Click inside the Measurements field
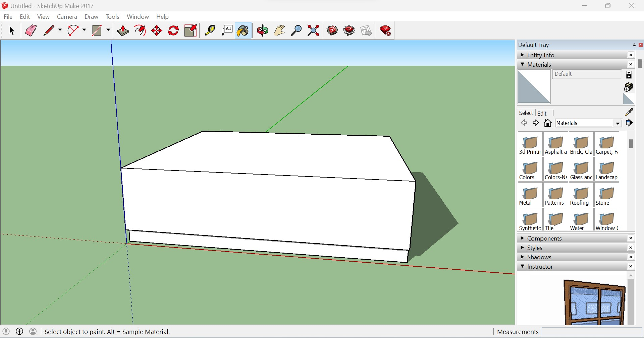644x338 pixels. pyautogui.click(x=592, y=332)
